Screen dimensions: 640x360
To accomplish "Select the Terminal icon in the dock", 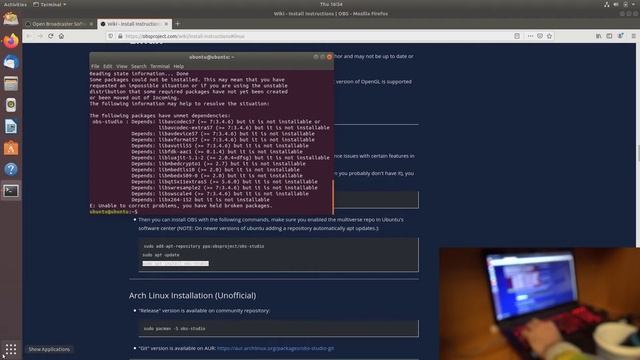I will point(11,191).
